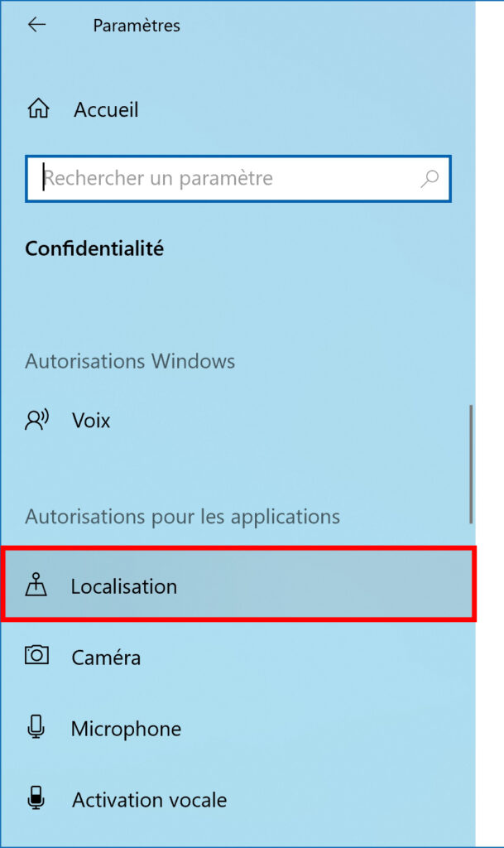
Task: Click the sidebar vertical scrollbar thumb
Action: pyautogui.click(x=471, y=464)
